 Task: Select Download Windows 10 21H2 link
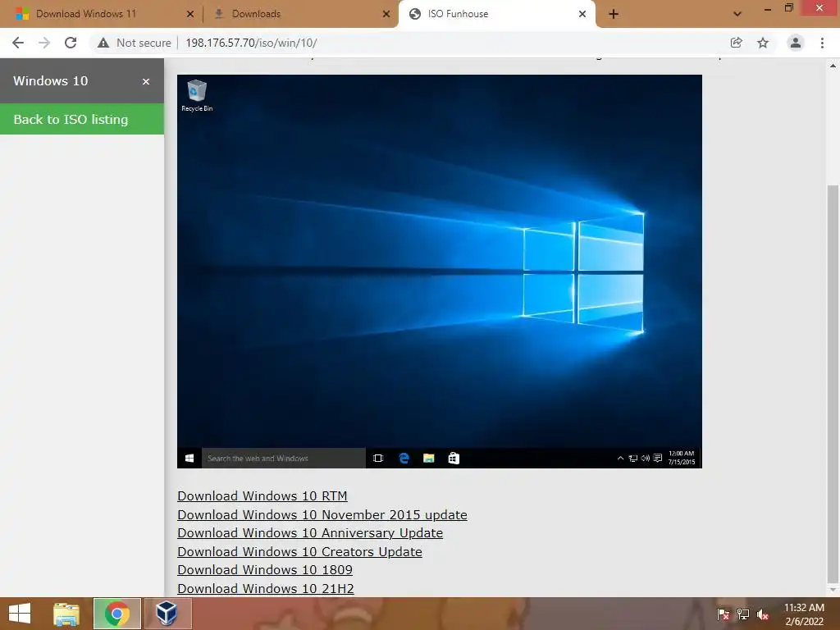266,589
